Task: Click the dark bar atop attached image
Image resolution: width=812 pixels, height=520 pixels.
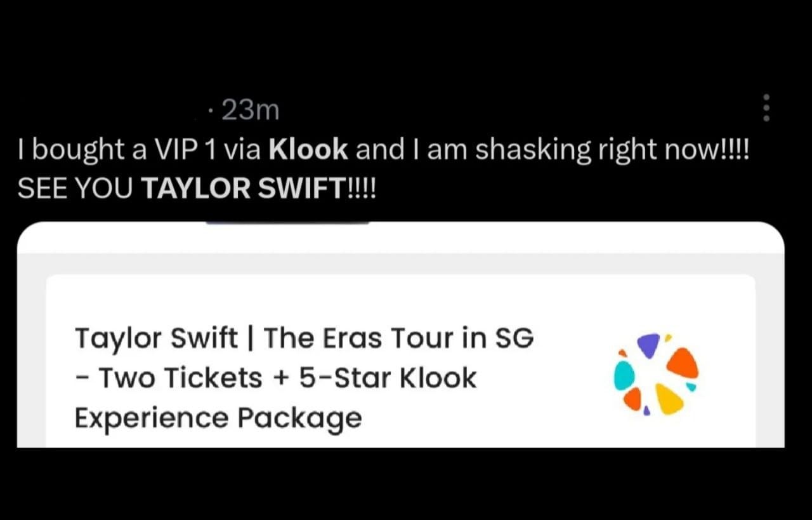Action: (x=287, y=222)
